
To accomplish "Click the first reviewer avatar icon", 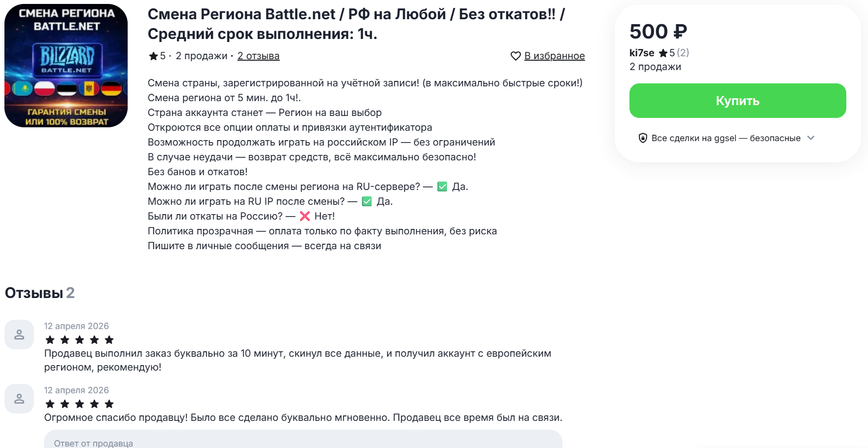I will (19, 335).
